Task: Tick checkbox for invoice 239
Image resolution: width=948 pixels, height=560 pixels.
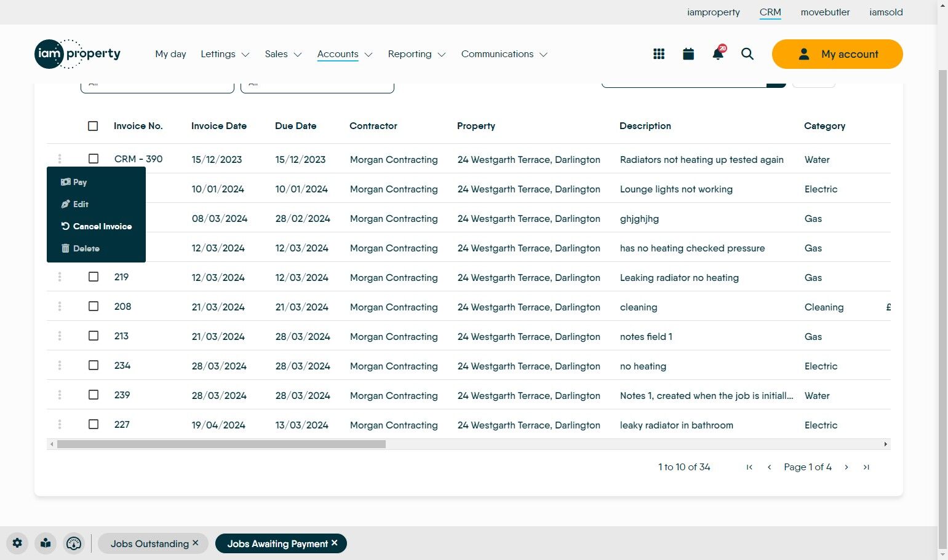Action: [x=94, y=395]
